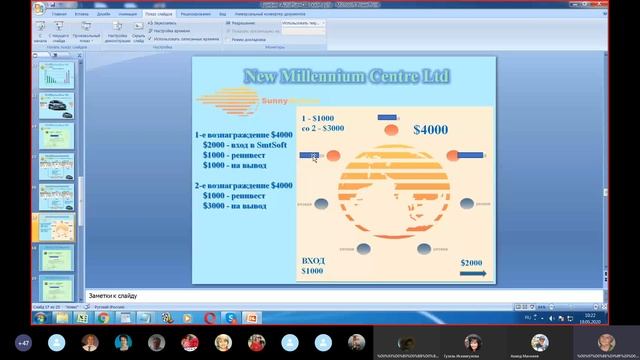Click '$3000 - на вывод' text line
640x360 pixels.
click(x=235, y=206)
